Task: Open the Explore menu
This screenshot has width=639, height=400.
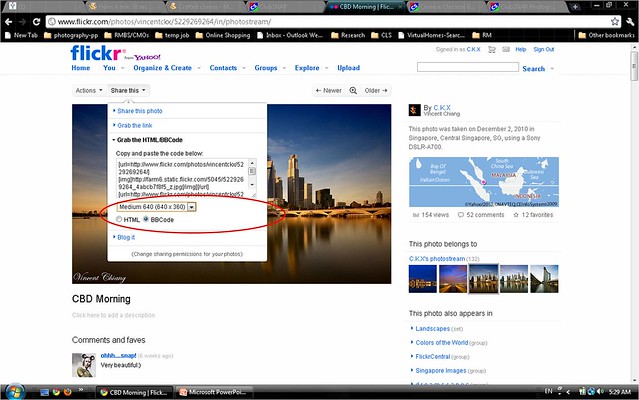Action: tap(307, 68)
